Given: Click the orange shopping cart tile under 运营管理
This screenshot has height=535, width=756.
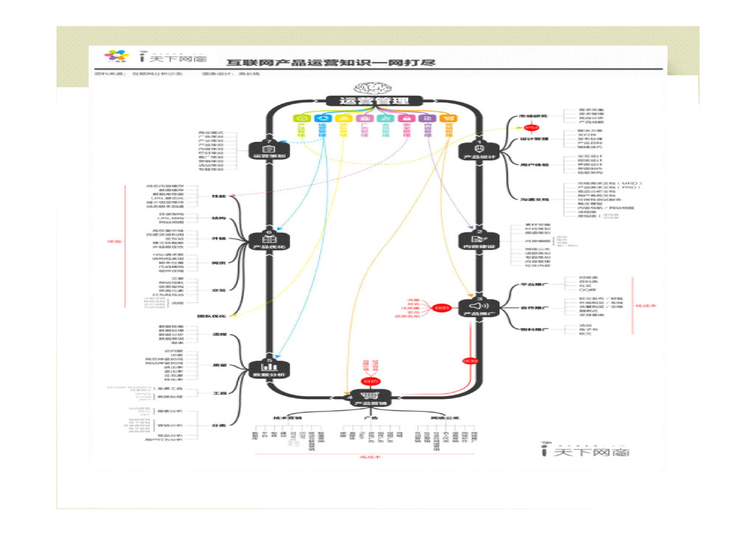Looking at the screenshot, I should click(x=448, y=117).
